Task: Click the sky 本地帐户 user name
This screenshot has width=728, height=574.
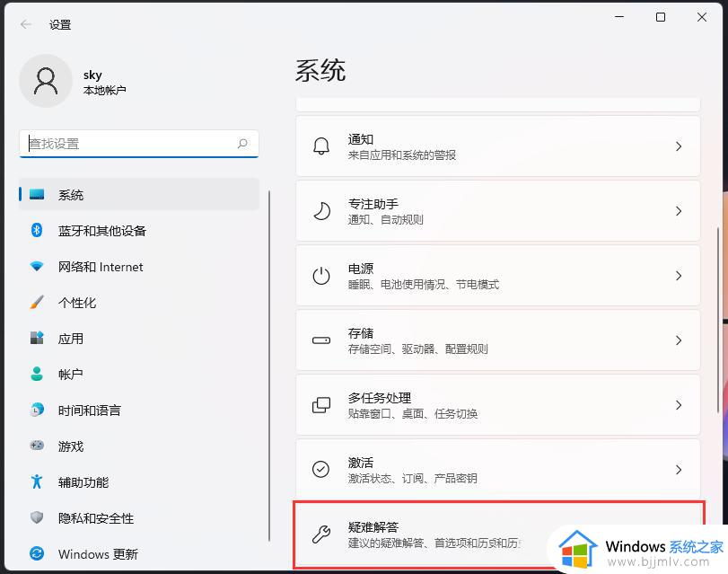Action: pyautogui.click(x=104, y=82)
